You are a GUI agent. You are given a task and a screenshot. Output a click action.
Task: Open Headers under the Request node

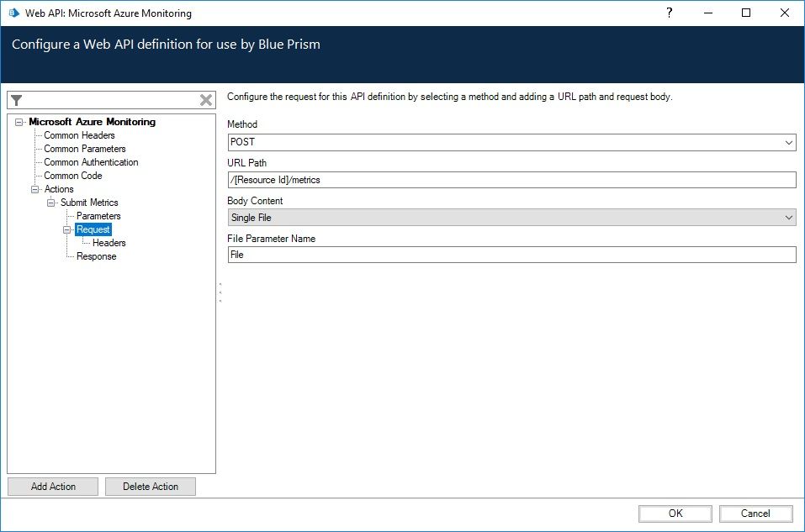click(x=109, y=243)
